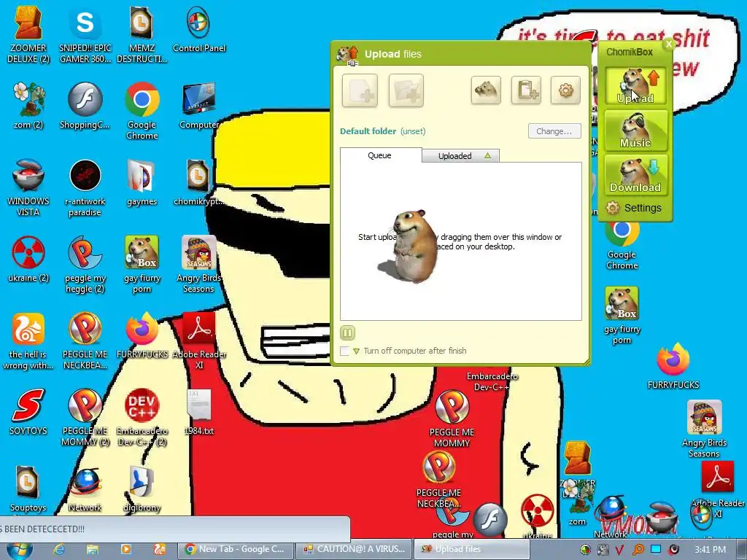747x560 pixels.
Task: Switch to the Queue tab
Action: 381,155
